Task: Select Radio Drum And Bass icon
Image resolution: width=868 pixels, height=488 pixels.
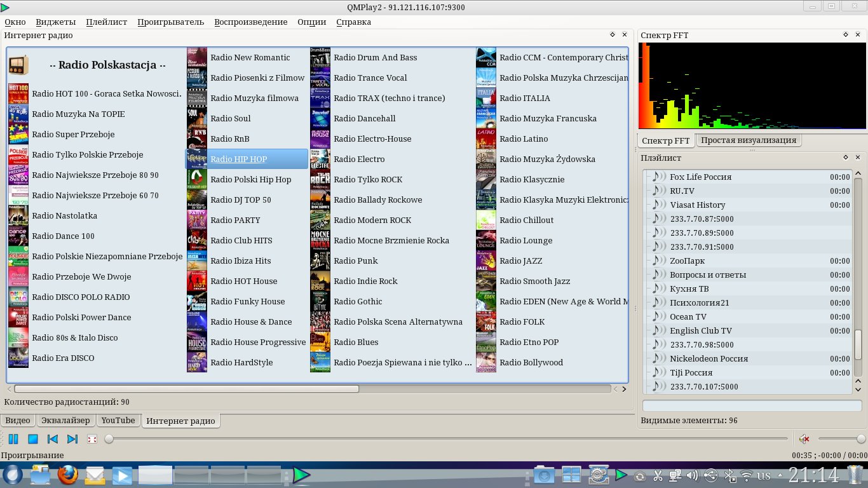Action: point(320,57)
